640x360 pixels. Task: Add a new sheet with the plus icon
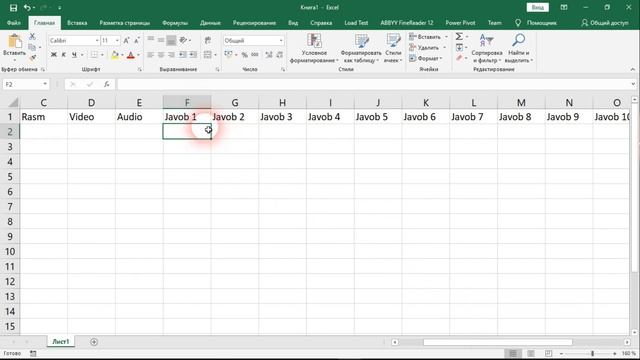pos(94,342)
